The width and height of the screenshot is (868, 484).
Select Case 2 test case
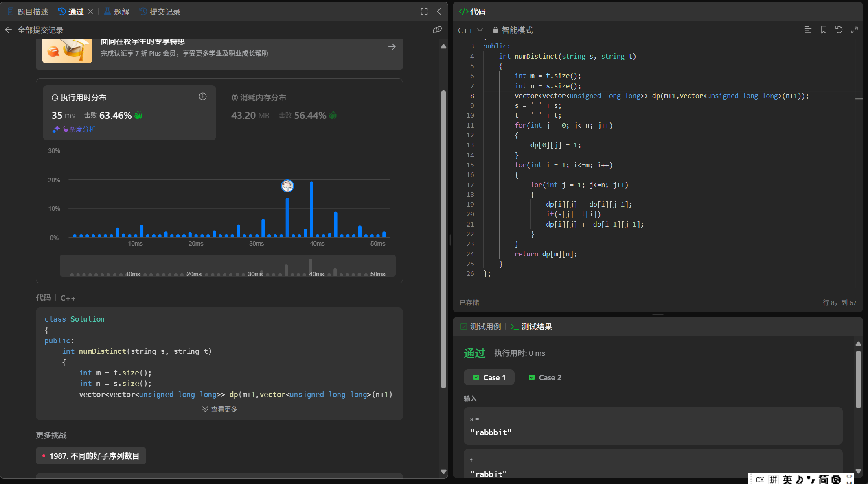(x=545, y=377)
